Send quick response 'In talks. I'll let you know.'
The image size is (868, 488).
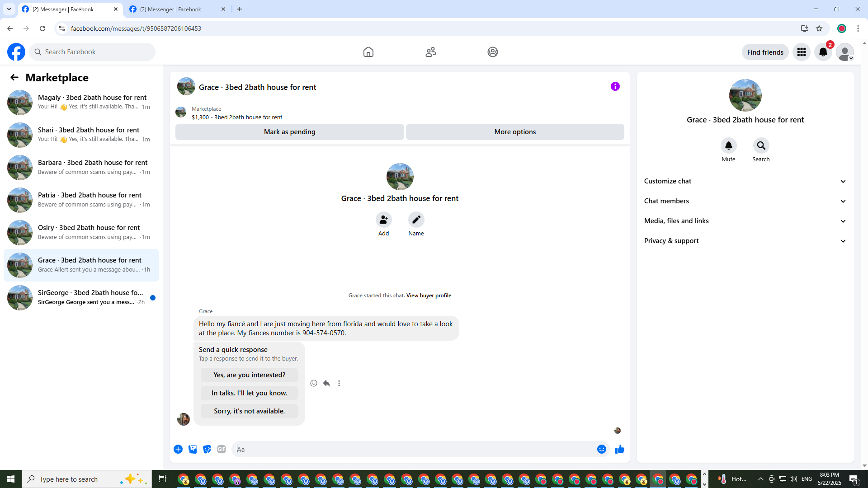pyautogui.click(x=250, y=393)
